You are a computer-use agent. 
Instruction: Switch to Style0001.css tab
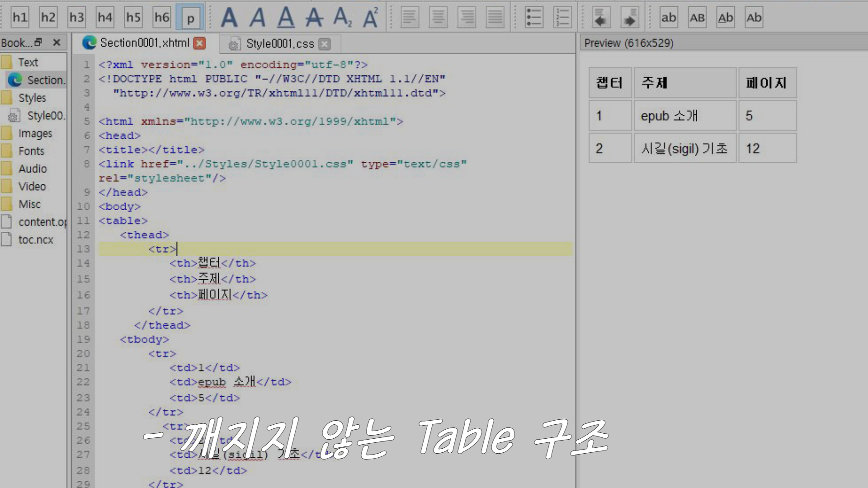click(280, 44)
